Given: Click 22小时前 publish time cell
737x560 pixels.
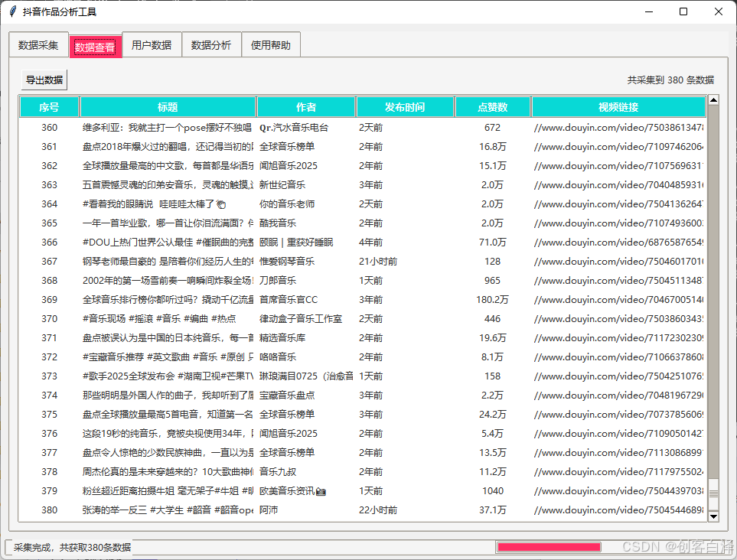Looking at the screenshot, I should click(x=378, y=510).
